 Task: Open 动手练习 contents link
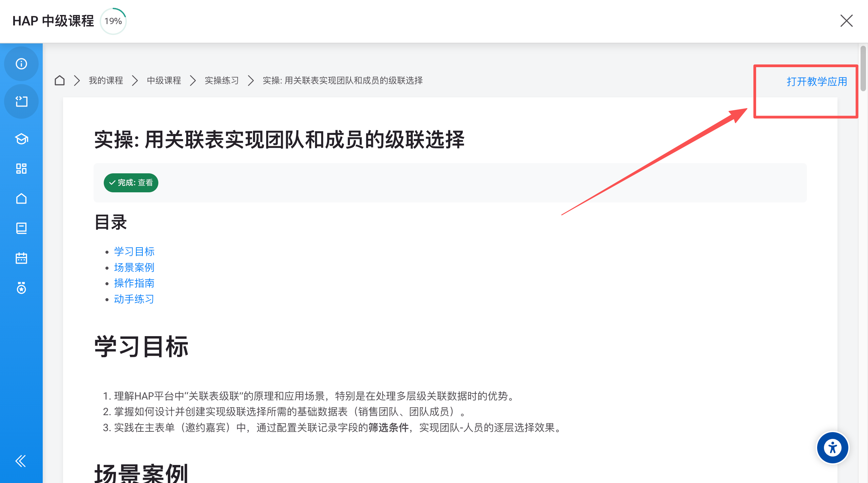point(134,299)
